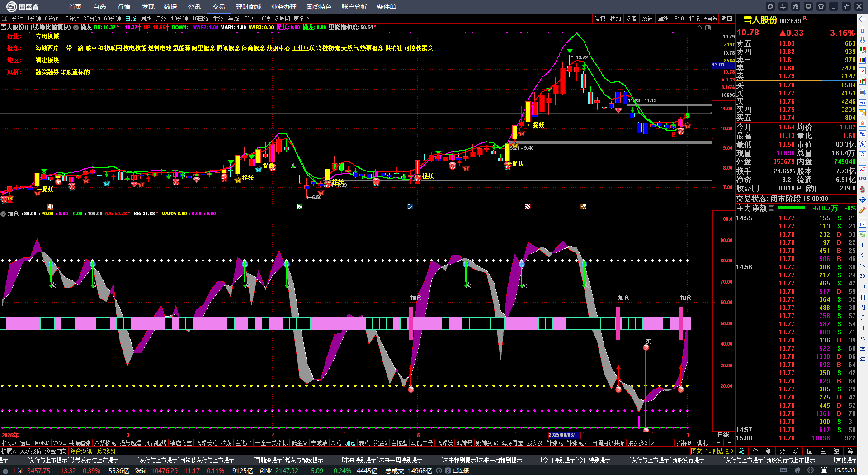Open the 多周期 multi-period selector

282,19
